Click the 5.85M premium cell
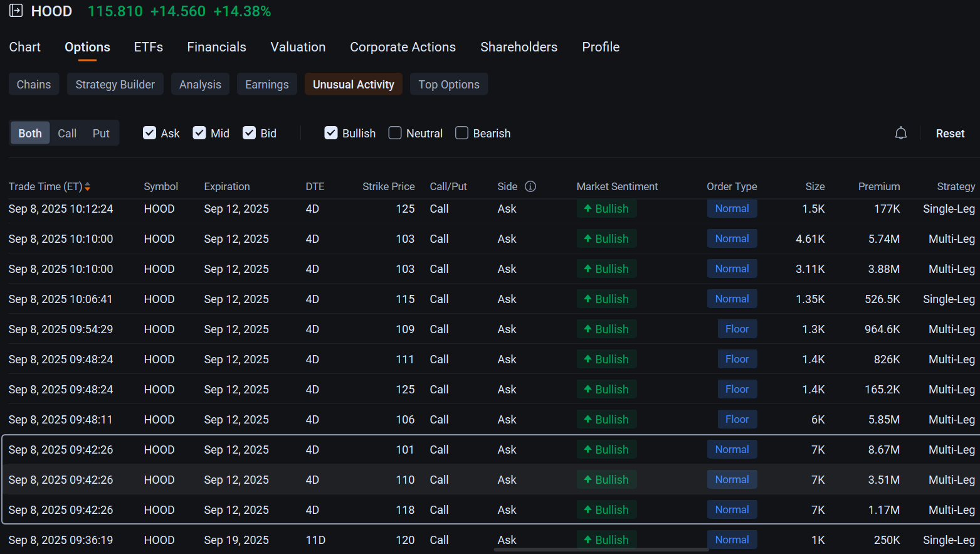 click(x=884, y=420)
